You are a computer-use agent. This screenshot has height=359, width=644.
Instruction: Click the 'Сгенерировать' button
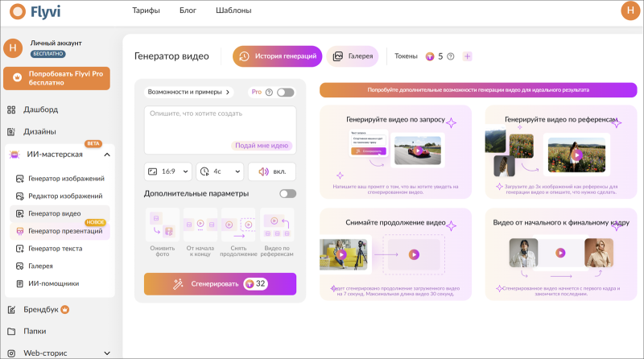click(x=220, y=284)
